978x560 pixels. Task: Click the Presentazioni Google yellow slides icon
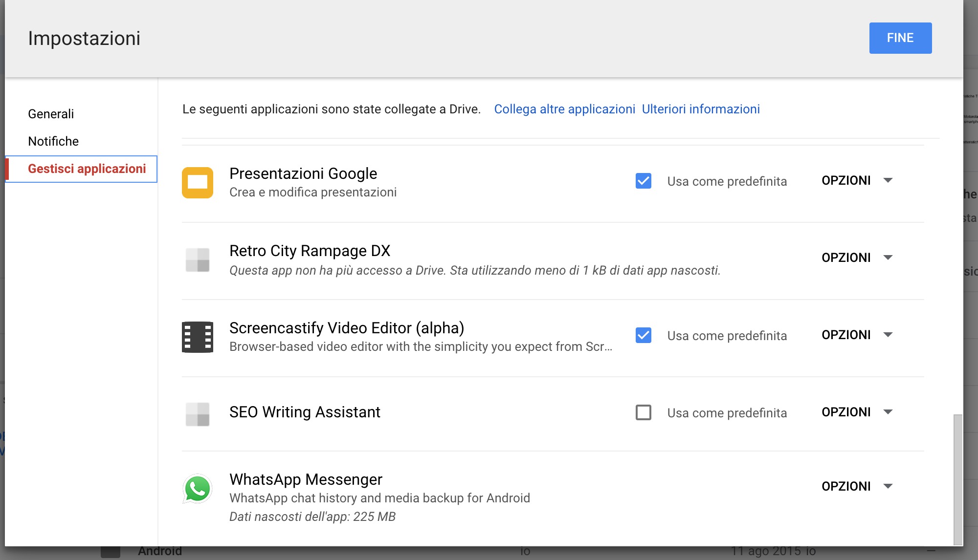pos(198,182)
